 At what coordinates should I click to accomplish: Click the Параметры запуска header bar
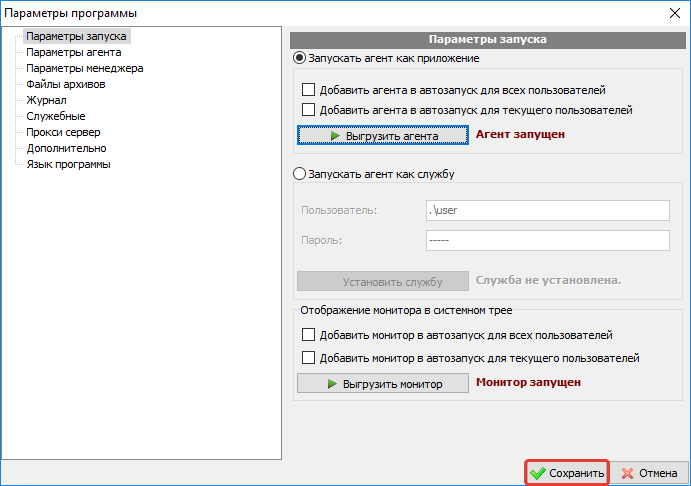[487, 39]
